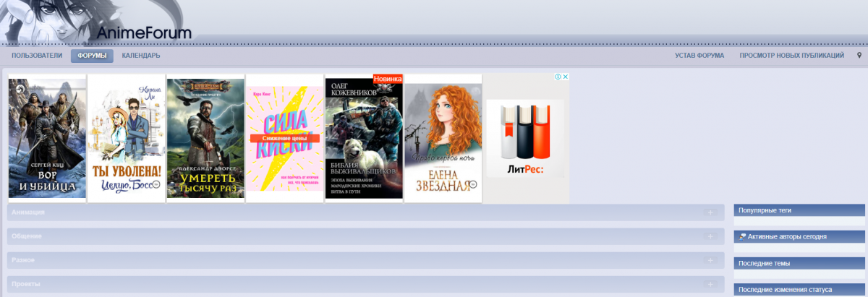Click the Общение category title

coord(27,236)
